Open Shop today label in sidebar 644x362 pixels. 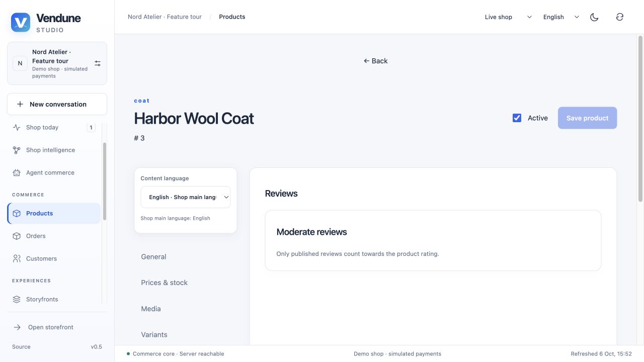tap(42, 127)
